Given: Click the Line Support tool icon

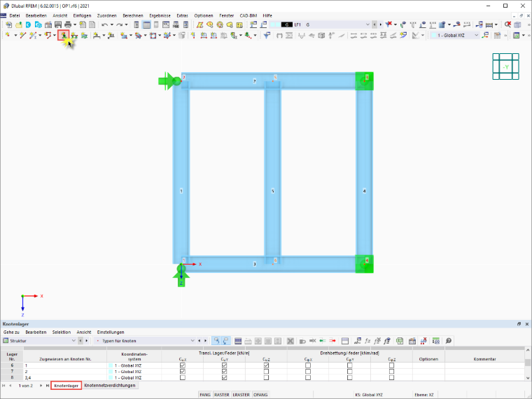Looking at the screenshot, I should click(73, 35).
